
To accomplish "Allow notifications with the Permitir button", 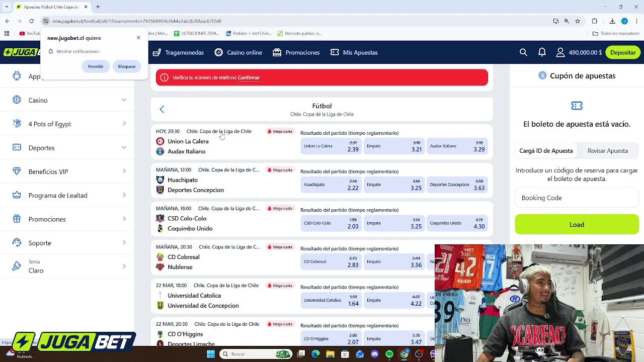I will pyautogui.click(x=96, y=66).
